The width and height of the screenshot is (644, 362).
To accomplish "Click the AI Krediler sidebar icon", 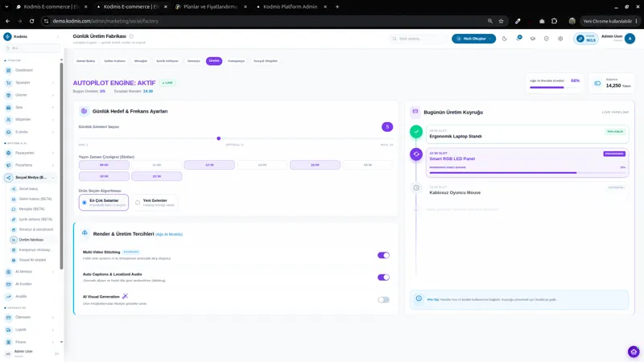I will click(8, 284).
